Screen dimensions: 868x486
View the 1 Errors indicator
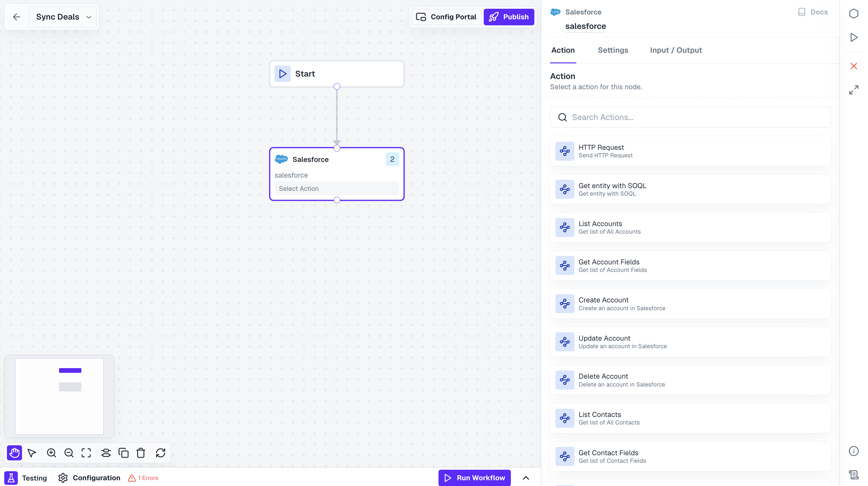coord(143,478)
